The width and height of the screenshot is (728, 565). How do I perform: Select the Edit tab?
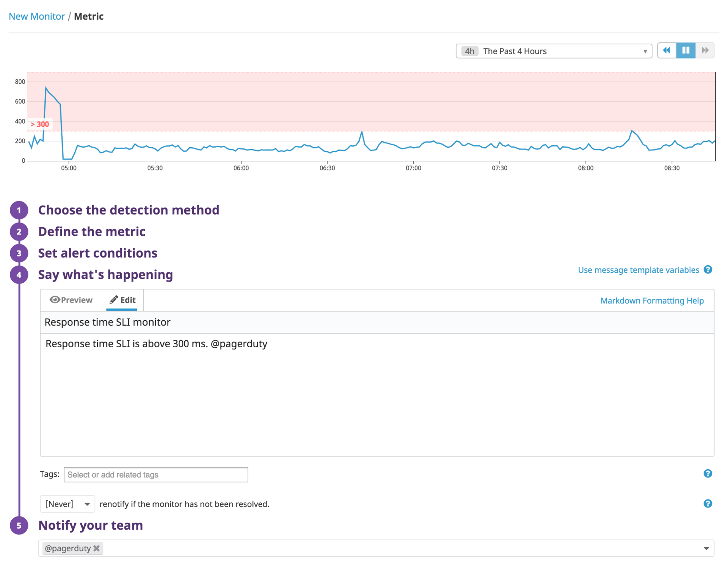[x=122, y=300]
